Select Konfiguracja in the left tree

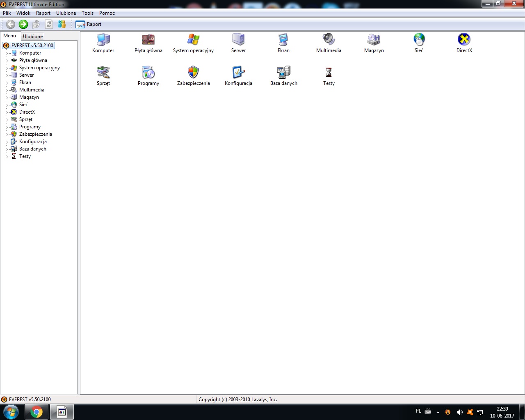coord(33,142)
